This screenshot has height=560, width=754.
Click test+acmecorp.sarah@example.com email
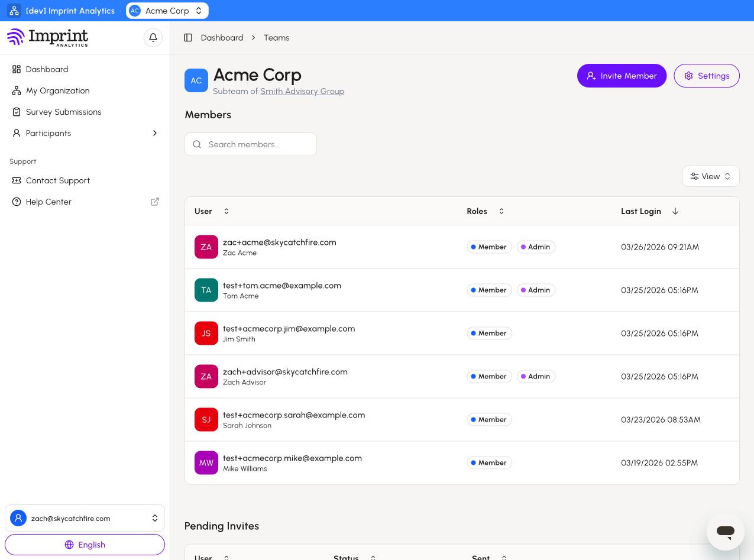coord(294,415)
